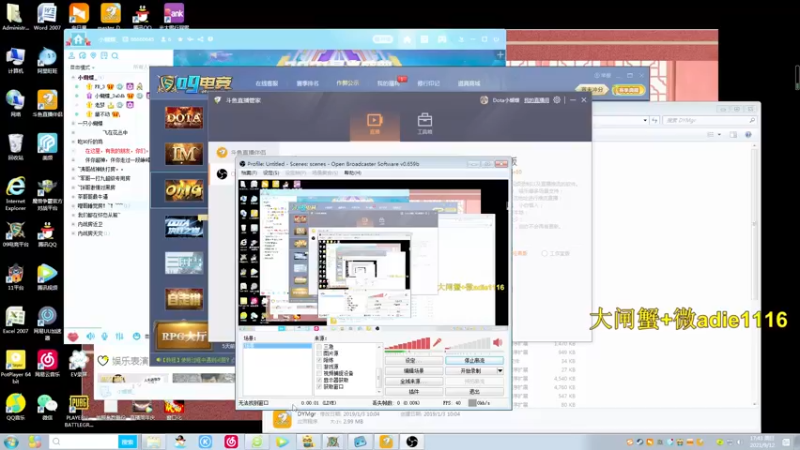Switch to the 直播 tab in Douyu
Image resolution: width=800 pixels, height=450 pixels.
[x=374, y=124]
